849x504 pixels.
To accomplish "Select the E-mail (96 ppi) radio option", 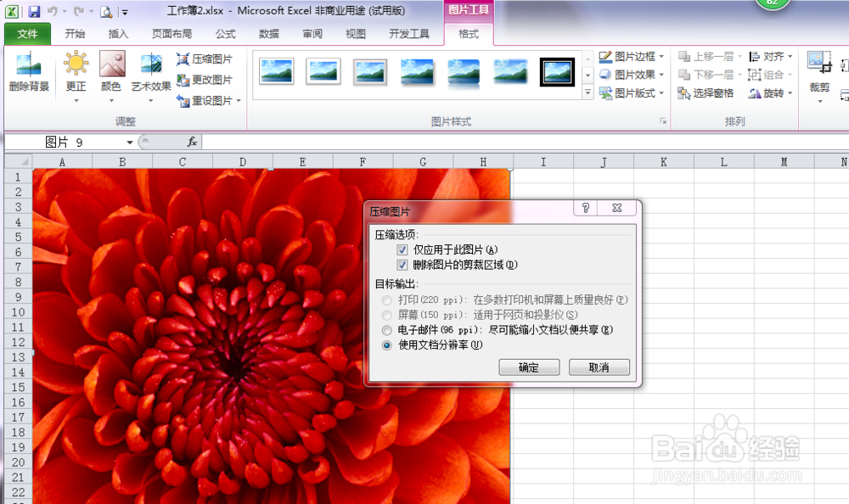I will click(x=386, y=330).
